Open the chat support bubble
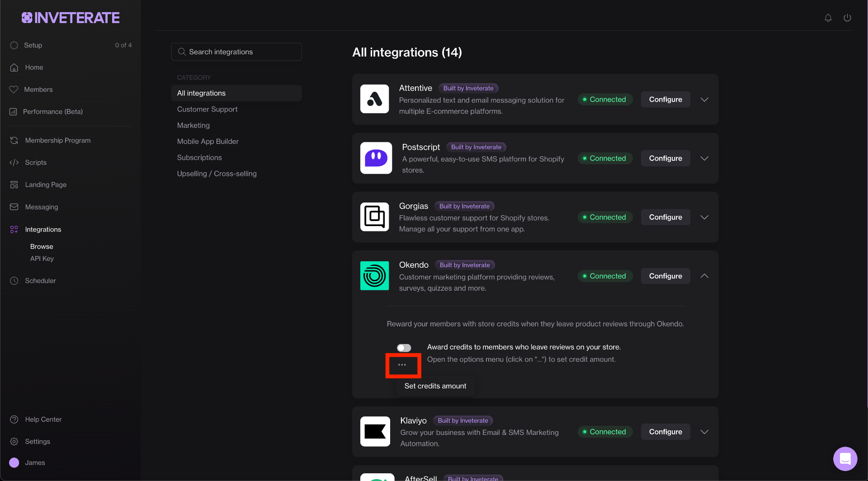The image size is (868, 481). coord(845,458)
